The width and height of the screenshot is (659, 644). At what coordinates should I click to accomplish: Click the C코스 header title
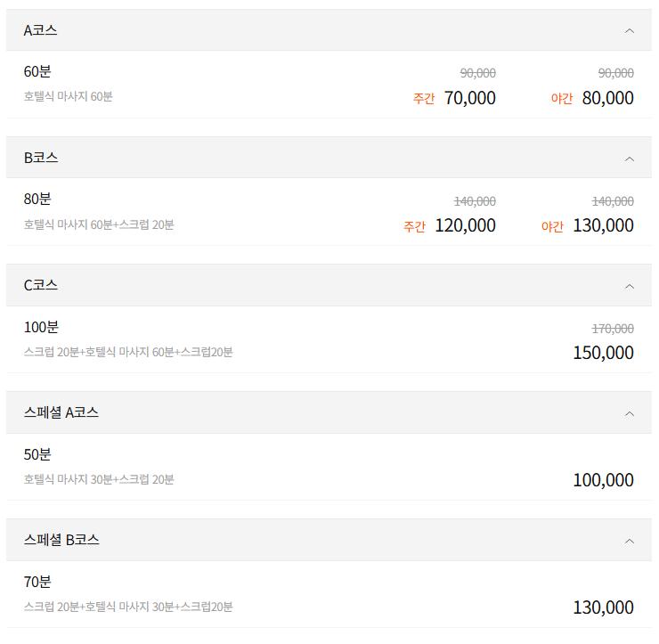point(41,285)
